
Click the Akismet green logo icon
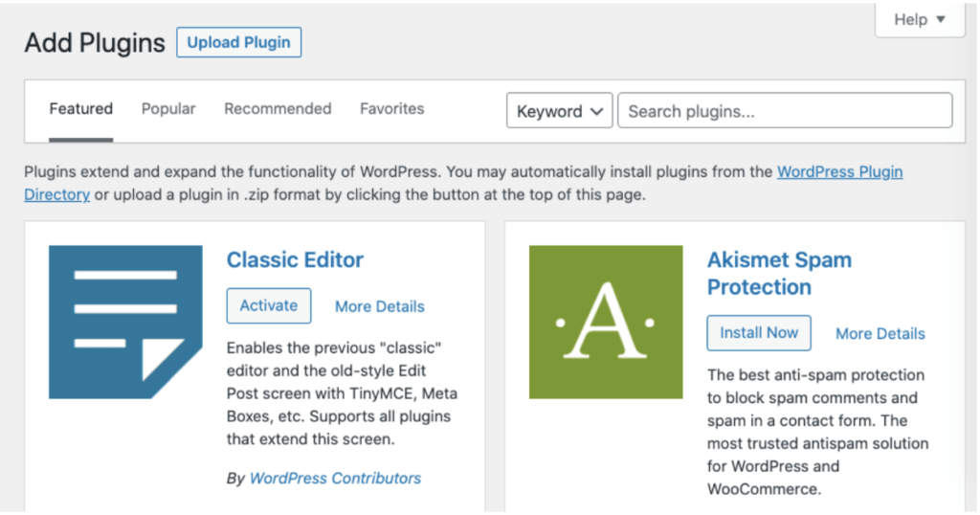(606, 322)
